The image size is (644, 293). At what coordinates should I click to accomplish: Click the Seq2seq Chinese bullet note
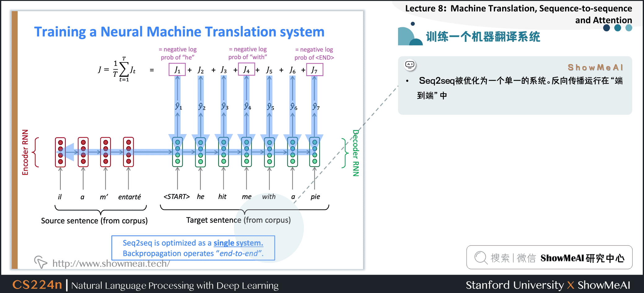point(520,88)
